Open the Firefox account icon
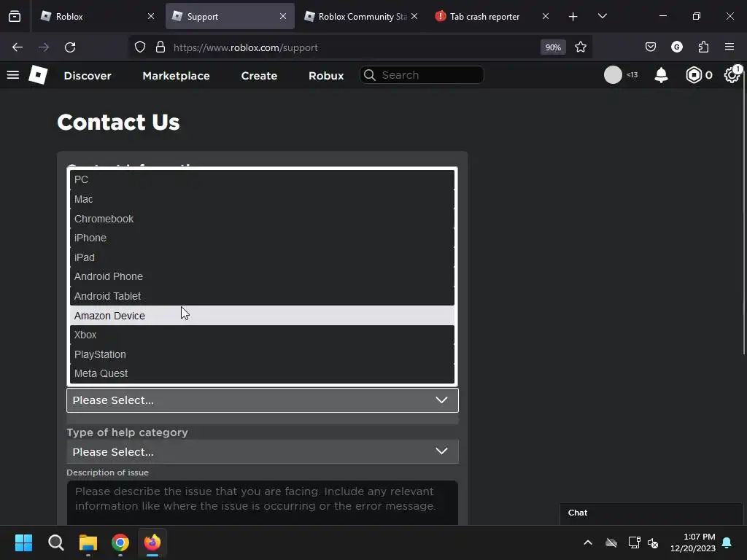The image size is (747, 560). (676, 47)
